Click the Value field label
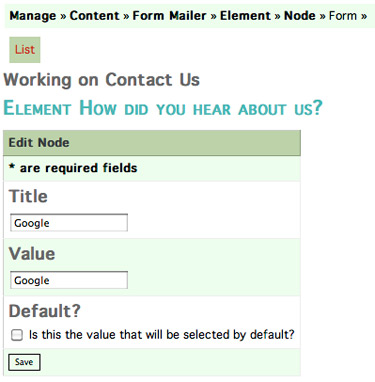This screenshot has height=382, width=375. (32, 254)
